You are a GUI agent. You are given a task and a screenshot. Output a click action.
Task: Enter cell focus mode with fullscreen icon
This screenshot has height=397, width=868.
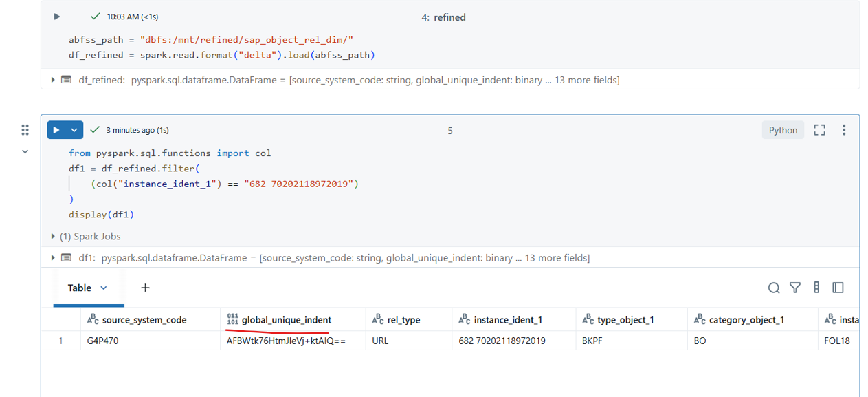819,130
